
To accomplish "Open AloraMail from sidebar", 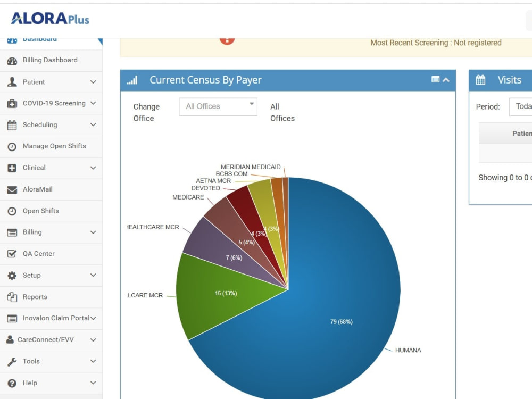I will pyautogui.click(x=51, y=189).
